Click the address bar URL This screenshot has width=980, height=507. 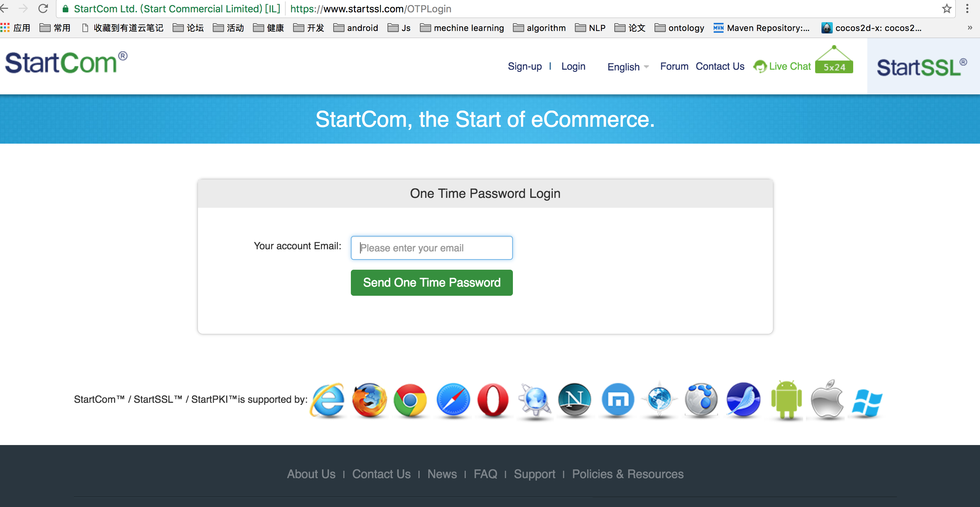click(x=371, y=9)
